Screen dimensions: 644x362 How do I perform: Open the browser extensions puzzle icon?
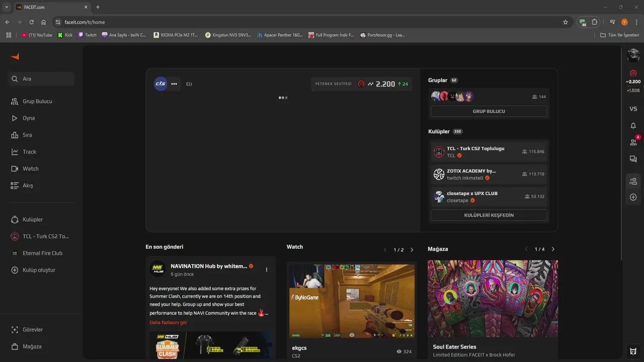[594, 22]
